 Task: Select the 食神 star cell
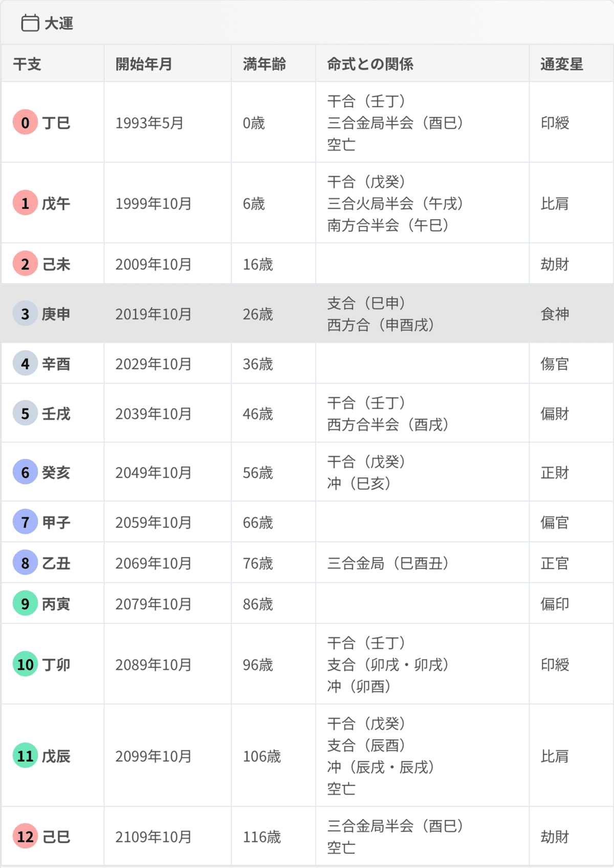point(555,314)
